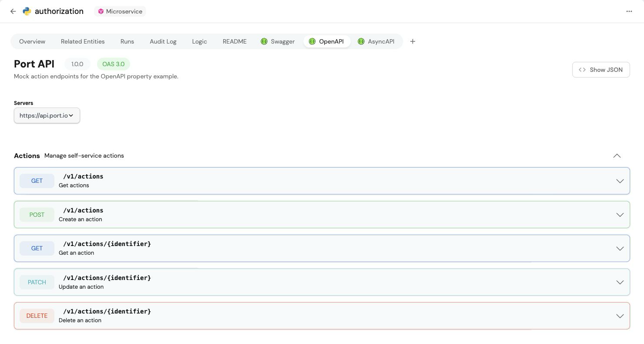Click the 1.0.0 version badge
644x344 pixels.
point(77,64)
